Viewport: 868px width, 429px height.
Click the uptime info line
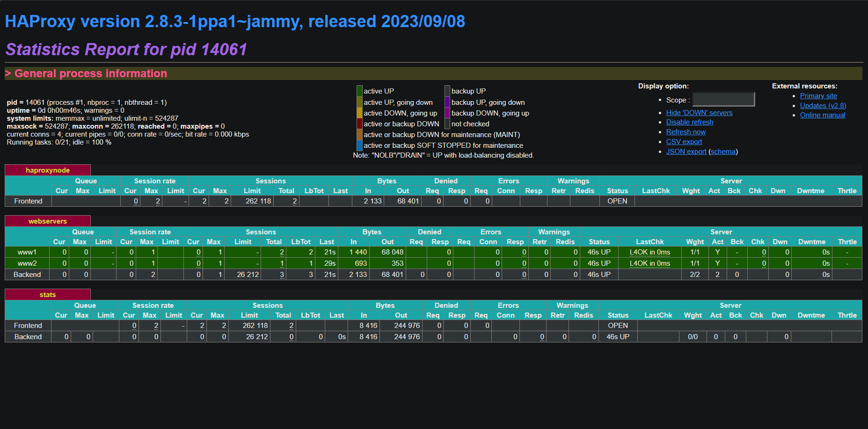coord(66,110)
